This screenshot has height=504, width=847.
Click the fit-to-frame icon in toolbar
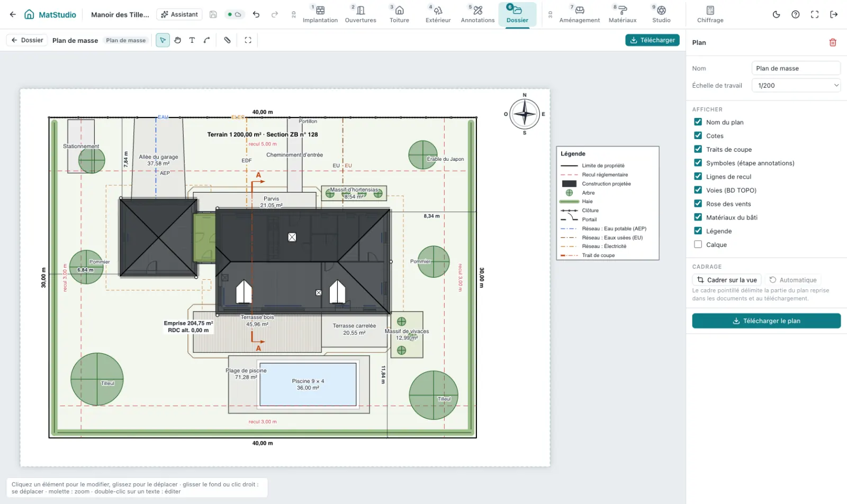(248, 40)
